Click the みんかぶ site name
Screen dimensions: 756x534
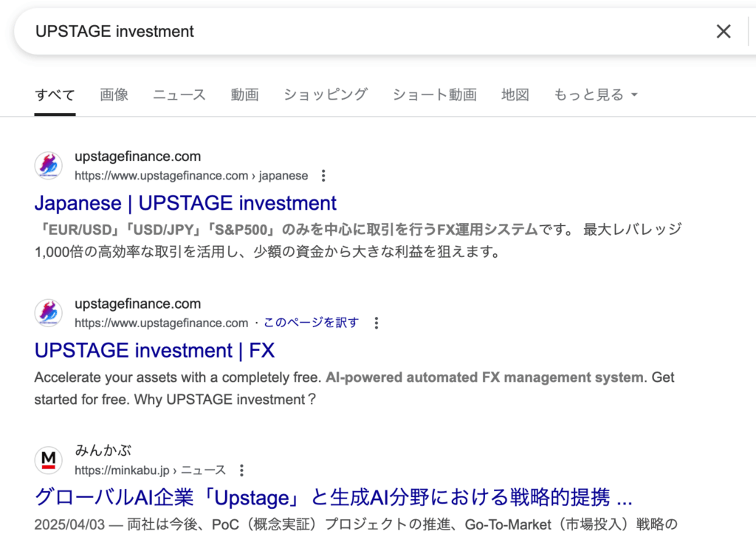pyautogui.click(x=103, y=451)
